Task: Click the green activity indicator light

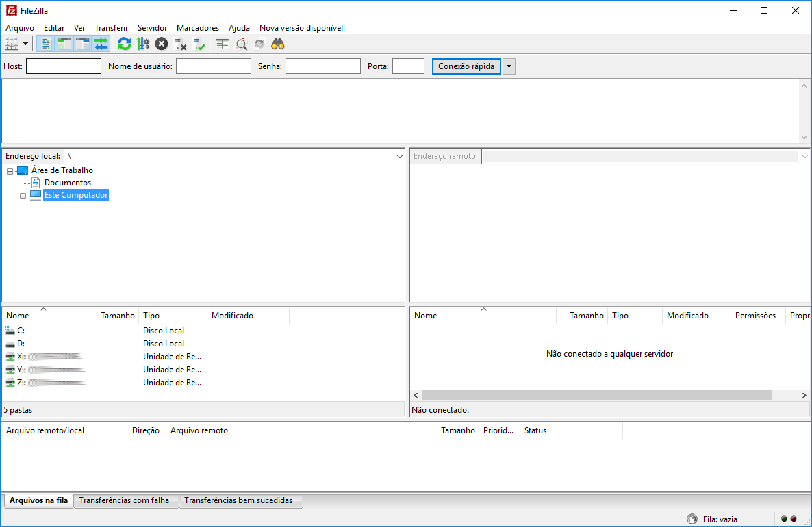Action: [784, 519]
